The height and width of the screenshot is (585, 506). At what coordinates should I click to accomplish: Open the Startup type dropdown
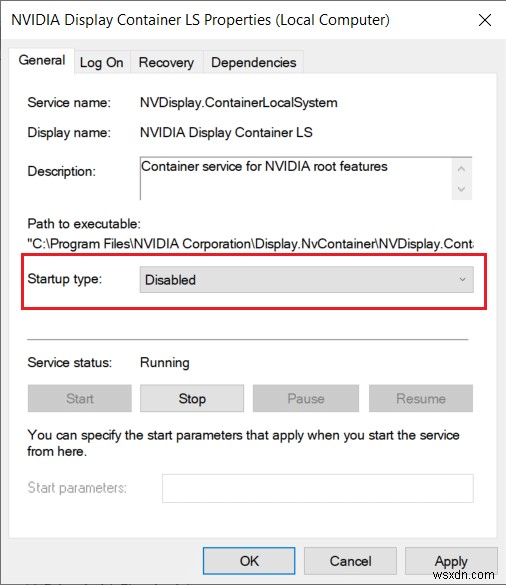click(306, 279)
